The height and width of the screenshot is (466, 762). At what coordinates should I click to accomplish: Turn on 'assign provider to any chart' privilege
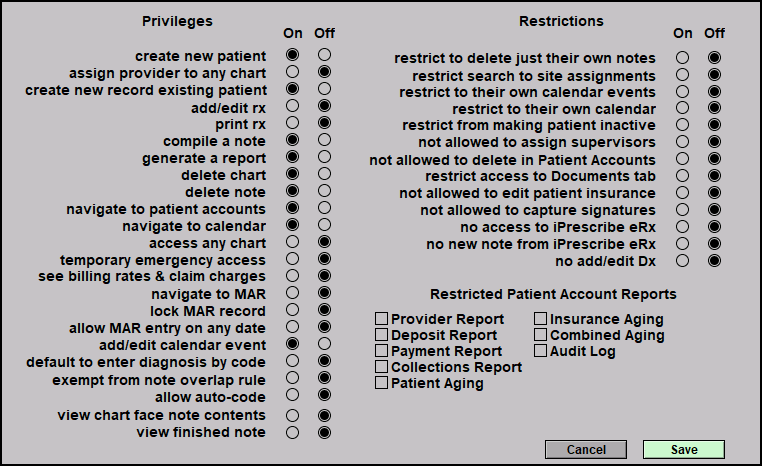pos(293,72)
